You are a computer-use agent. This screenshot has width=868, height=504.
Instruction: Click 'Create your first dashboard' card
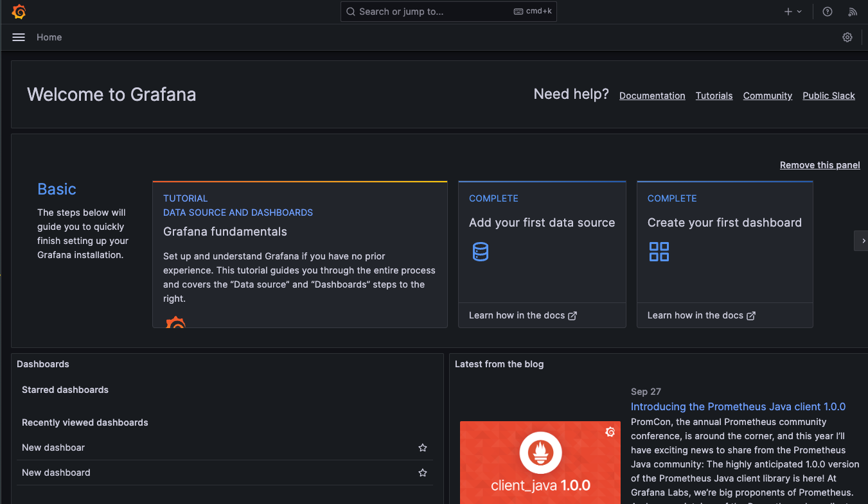[725, 254]
